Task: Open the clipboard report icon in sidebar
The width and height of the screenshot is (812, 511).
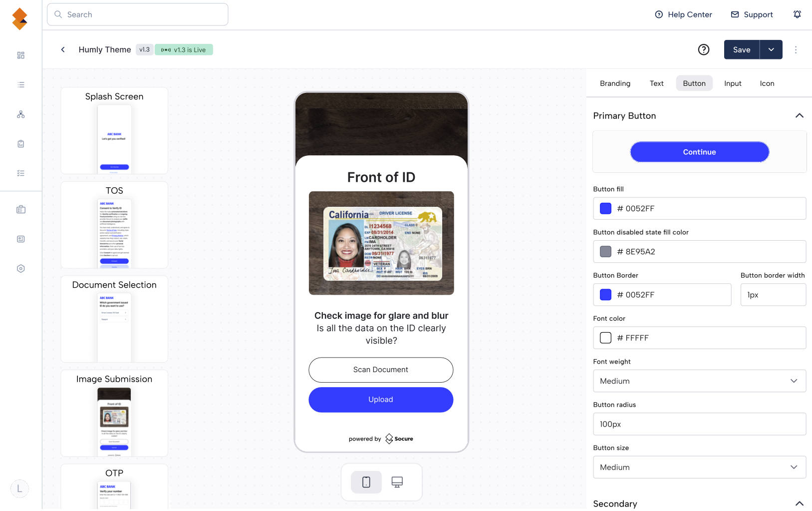Action: tap(21, 144)
